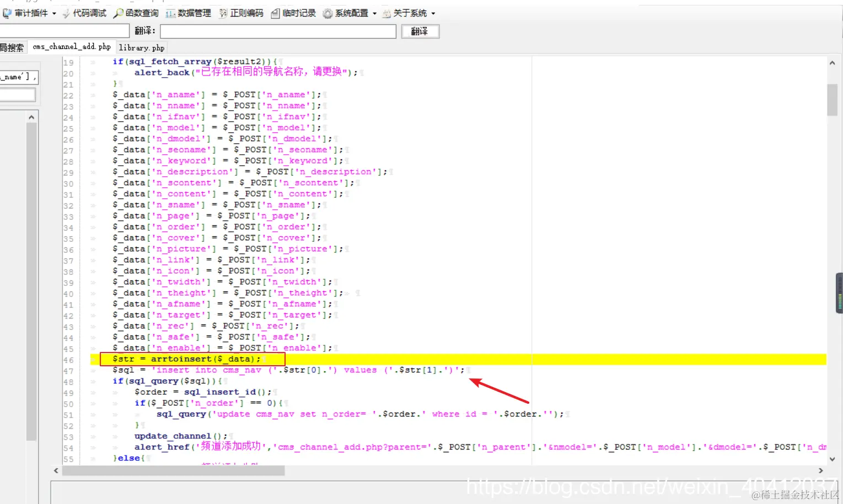Click the $_data['n_twidth'] assignment line
The height and width of the screenshot is (504, 843).
[222, 282]
